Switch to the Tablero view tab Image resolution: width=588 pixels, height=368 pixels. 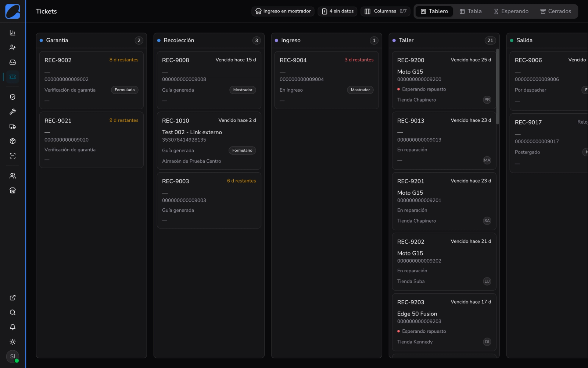coord(434,11)
